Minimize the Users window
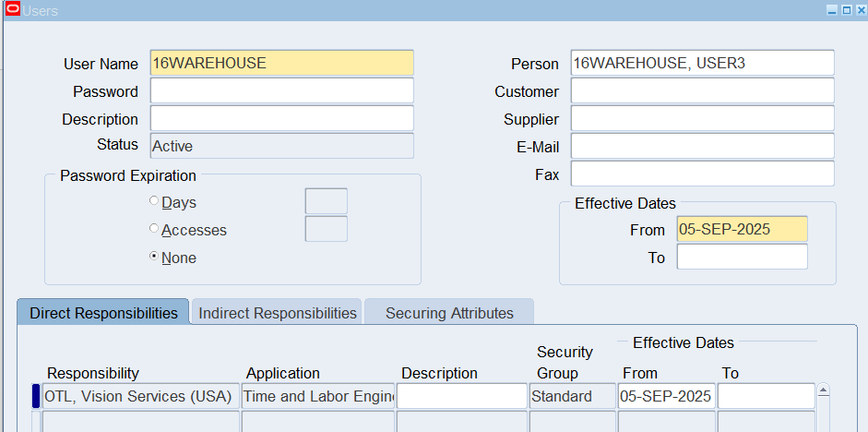Image resolution: width=868 pixels, height=432 pixels. pyautogui.click(x=831, y=9)
